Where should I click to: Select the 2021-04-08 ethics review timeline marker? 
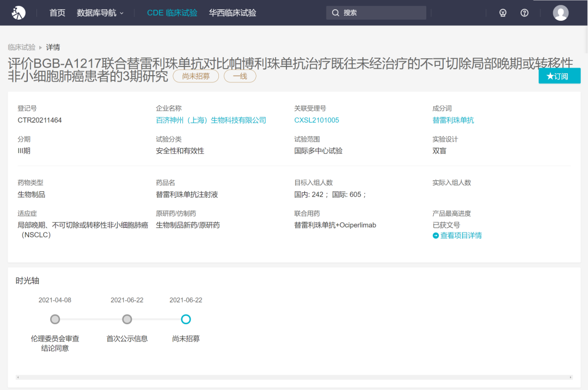pyautogui.click(x=55, y=320)
